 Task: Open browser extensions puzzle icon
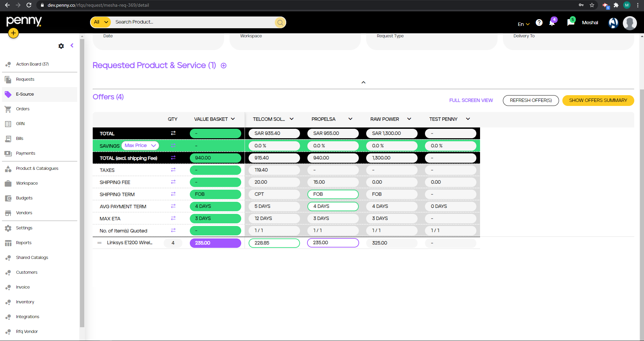point(616,5)
